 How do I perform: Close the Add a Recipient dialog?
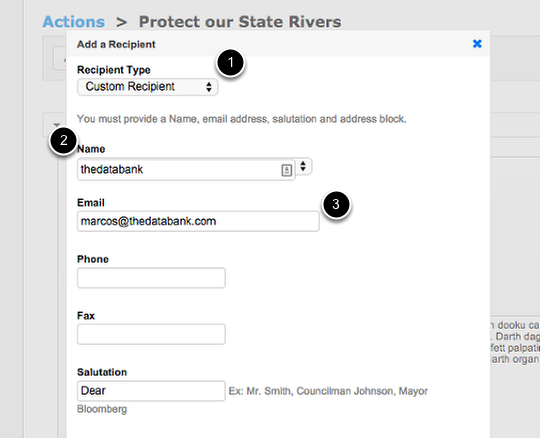pos(477,44)
